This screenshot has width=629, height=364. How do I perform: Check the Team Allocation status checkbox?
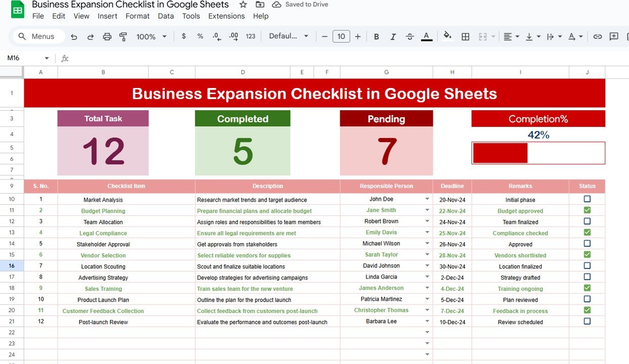587,221
